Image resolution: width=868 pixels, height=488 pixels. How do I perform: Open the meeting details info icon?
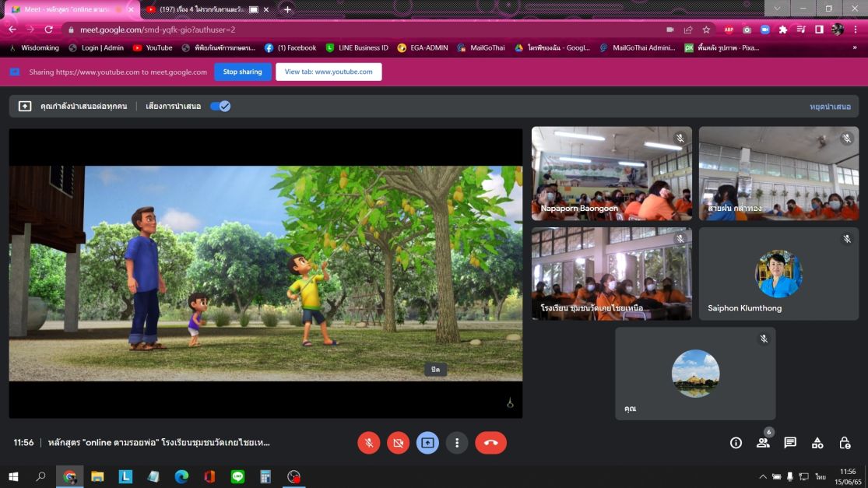pos(736,443)
